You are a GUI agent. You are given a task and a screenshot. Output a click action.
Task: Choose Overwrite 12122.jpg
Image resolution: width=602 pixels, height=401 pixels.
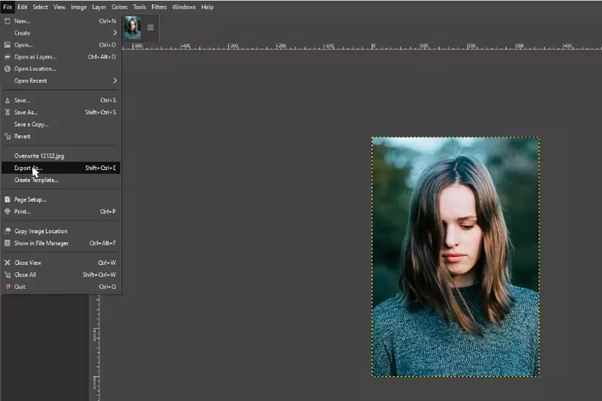[x=61, y=156]
